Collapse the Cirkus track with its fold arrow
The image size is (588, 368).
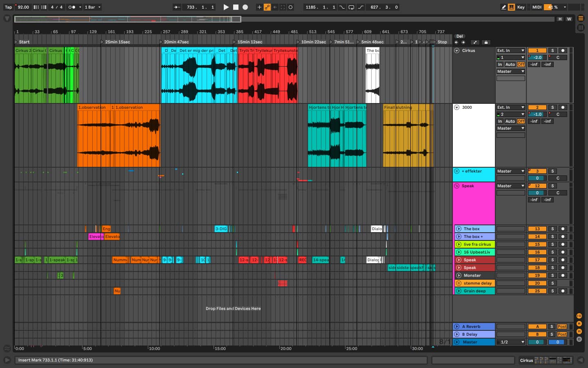(457, 51)
